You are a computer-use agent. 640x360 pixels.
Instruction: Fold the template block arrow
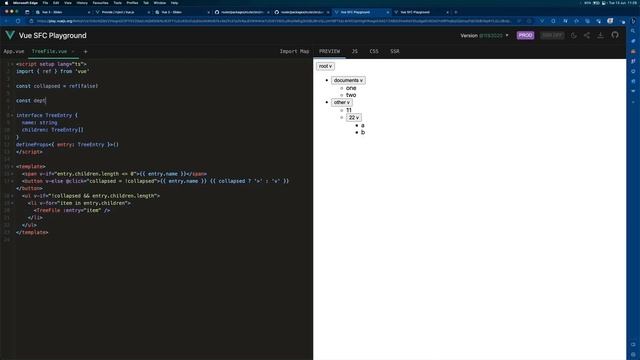click(12, 167)
